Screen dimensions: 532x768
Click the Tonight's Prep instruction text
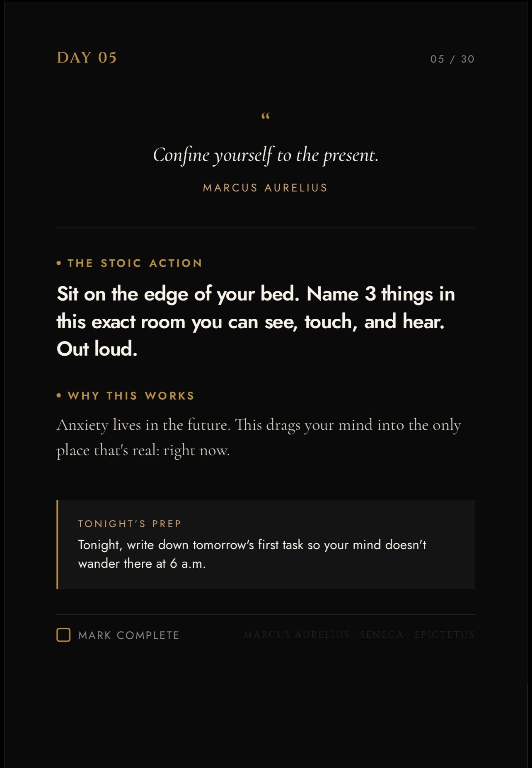252,554
